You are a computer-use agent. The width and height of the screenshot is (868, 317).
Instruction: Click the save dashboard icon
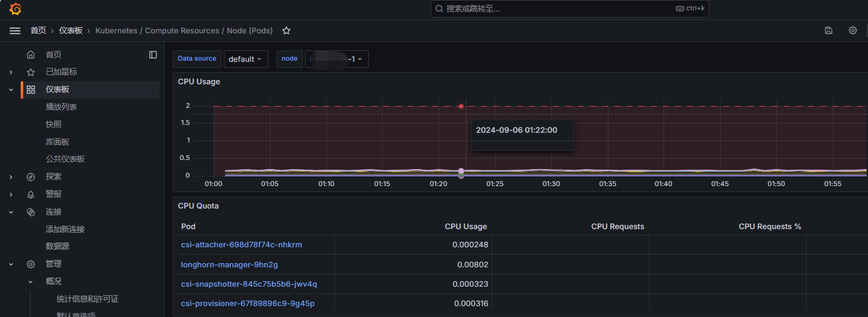[x=829, y=31]
